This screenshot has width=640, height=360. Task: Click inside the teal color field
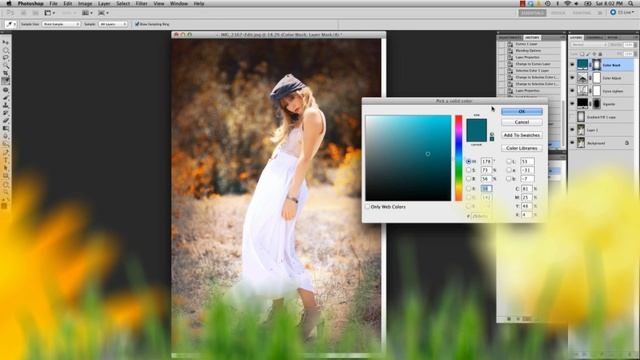(x=408, y=158)
